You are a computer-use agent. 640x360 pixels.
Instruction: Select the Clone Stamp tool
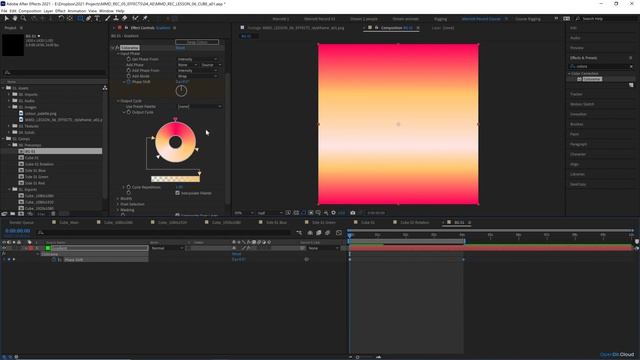click(116, 18)
